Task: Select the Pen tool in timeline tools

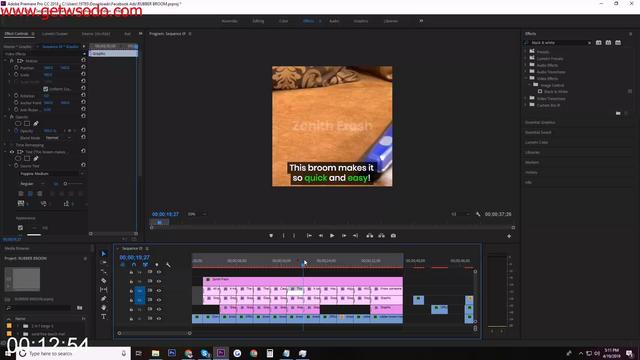Action: pyautogui.click(x=104, y=298)
